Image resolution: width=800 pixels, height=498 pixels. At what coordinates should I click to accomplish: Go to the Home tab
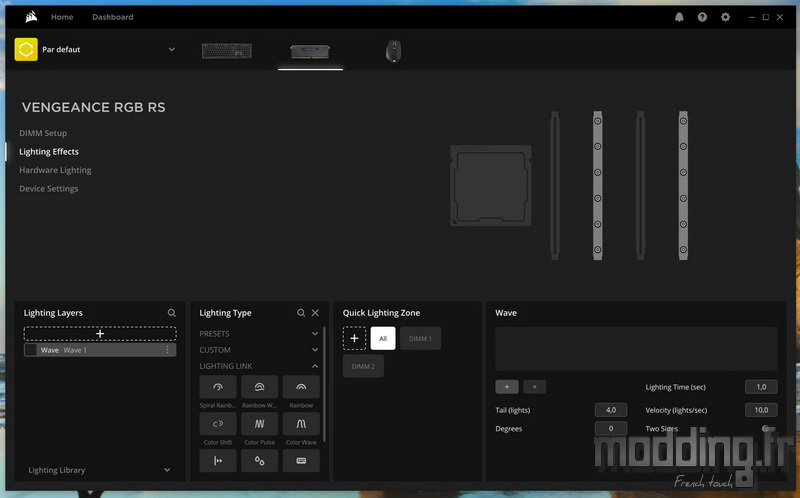click(62, 17)
